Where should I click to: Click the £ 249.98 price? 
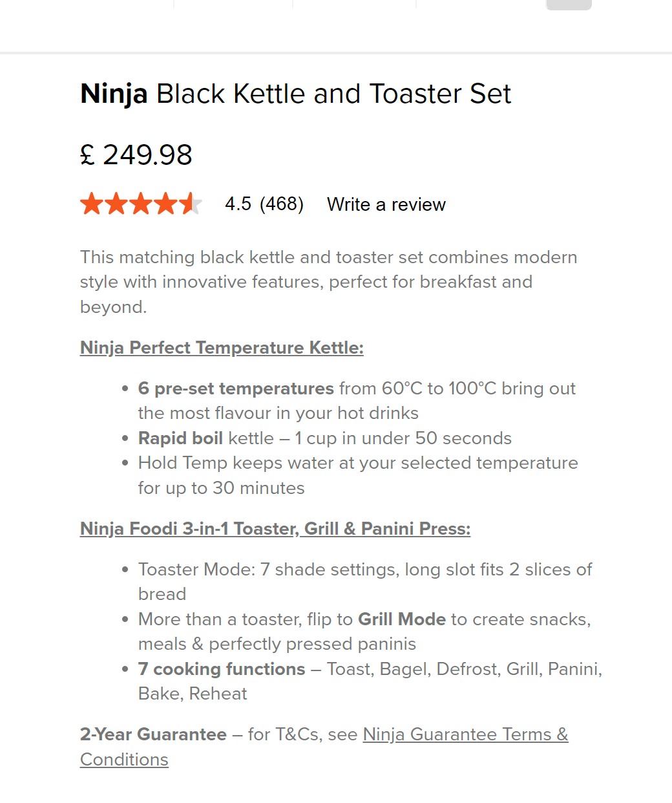tap(136, 155)
